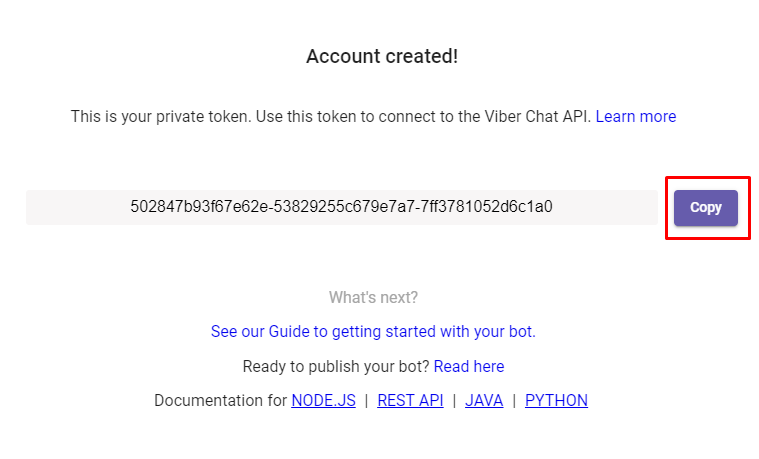Open the JAVA documentation link
Viewport: 759px width, 459px height.
point(484,401)
